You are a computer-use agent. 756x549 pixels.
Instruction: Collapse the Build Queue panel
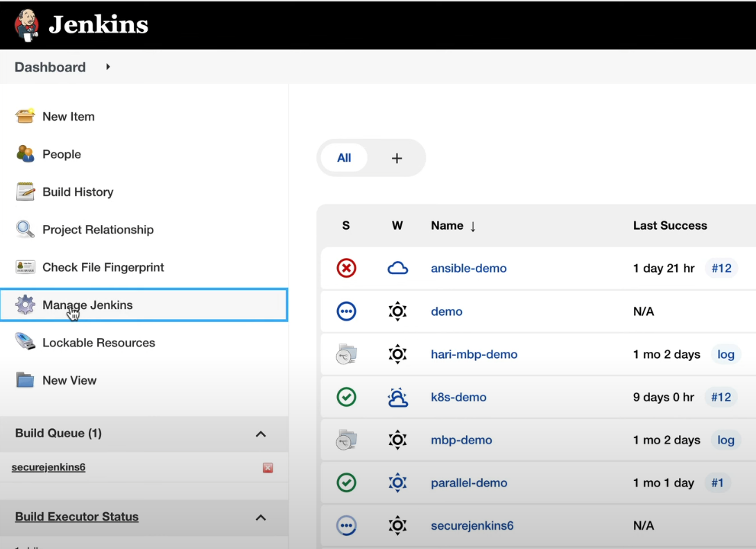point(261,434)
